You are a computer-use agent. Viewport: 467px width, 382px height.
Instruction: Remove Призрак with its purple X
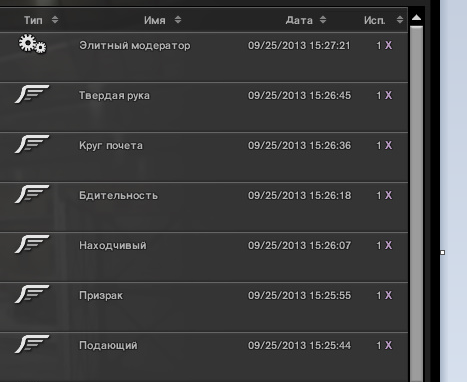[x=388, y=295]
